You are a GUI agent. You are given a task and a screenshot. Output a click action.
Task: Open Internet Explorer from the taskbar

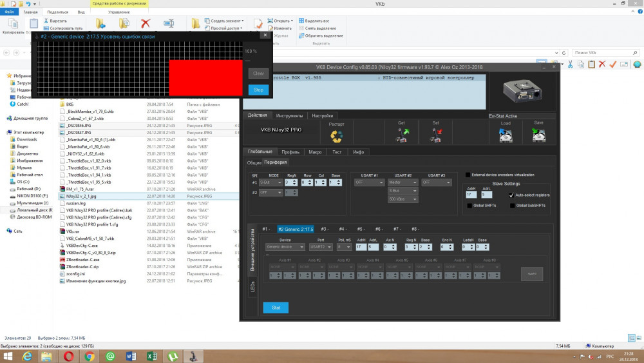(26, 356)
